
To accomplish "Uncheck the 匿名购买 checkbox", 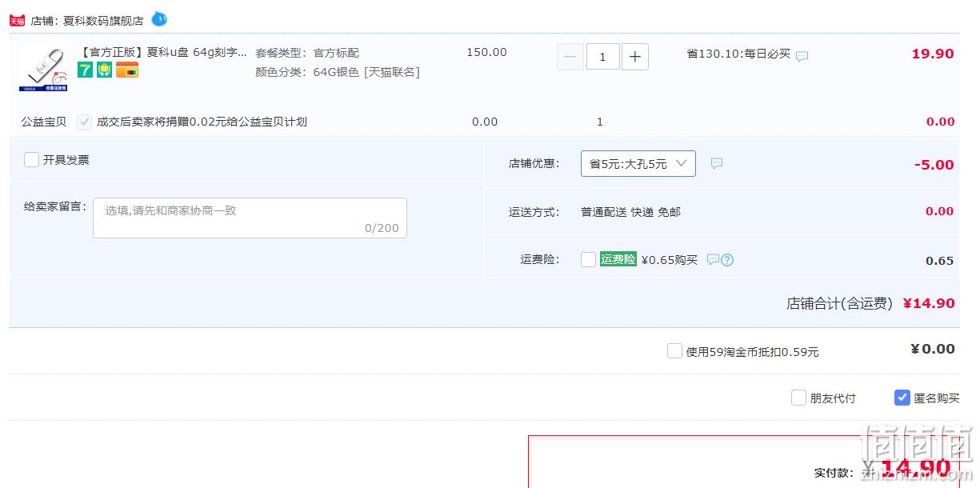I will pyautogui.click(x=902, y=398).
